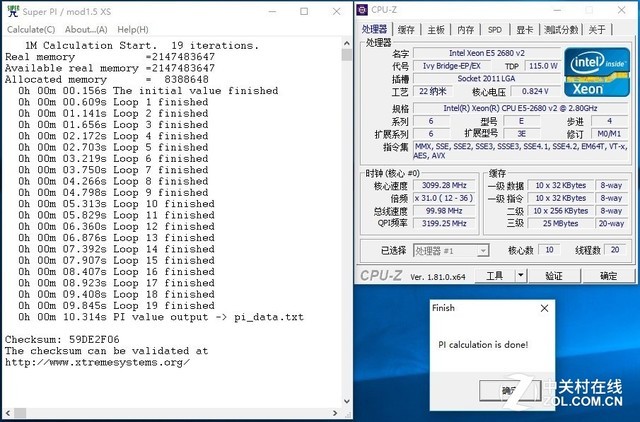Click the 确定 button in CPU-Z
Image resolution: width=640 pixels, height=422 pixels.
(x=608, y=276)
